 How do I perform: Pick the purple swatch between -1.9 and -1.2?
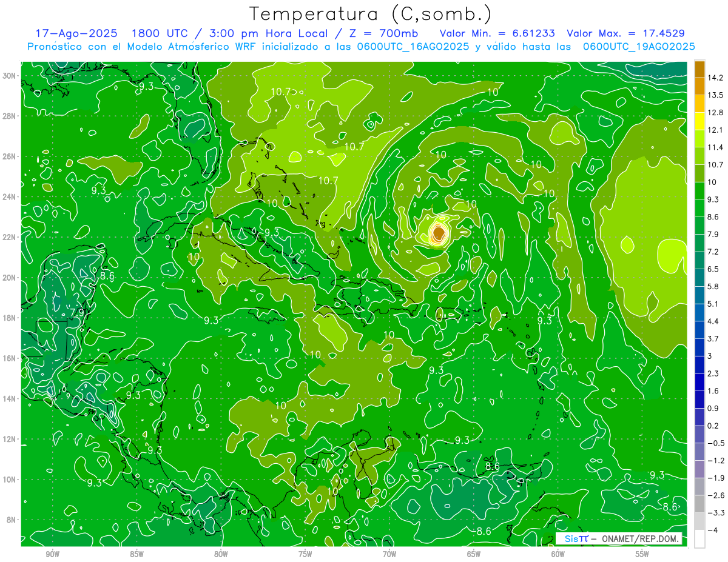point(699,469)
